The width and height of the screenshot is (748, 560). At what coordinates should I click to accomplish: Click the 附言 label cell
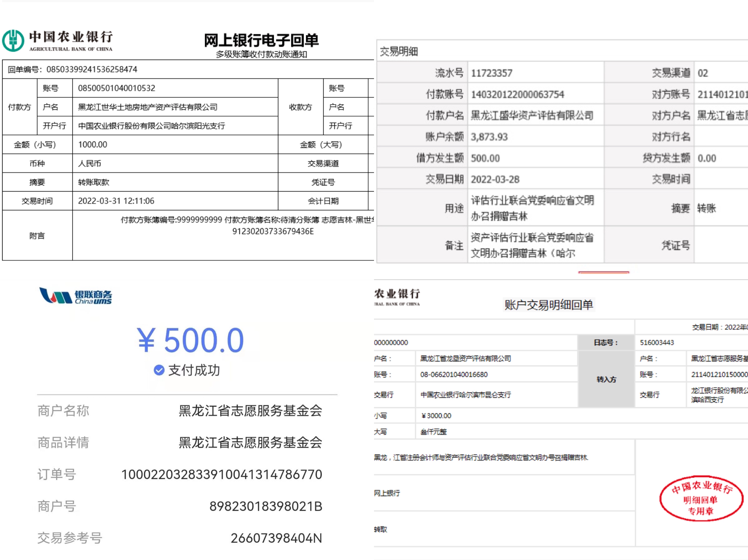[37, 235]
